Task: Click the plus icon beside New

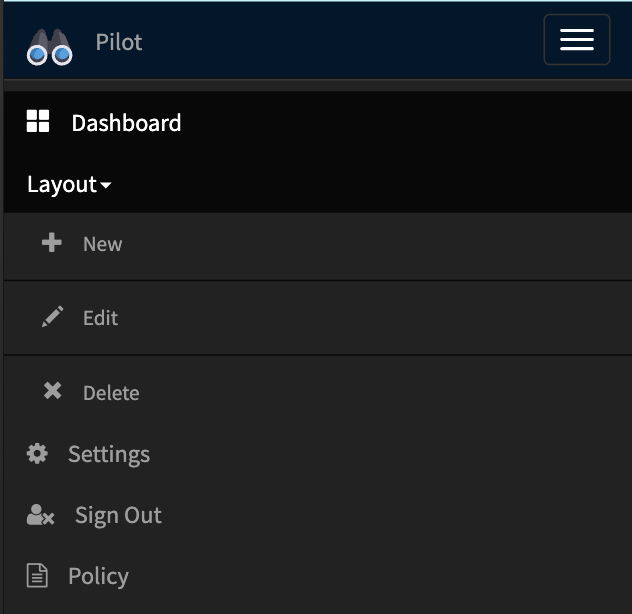Action: point(52,243)
